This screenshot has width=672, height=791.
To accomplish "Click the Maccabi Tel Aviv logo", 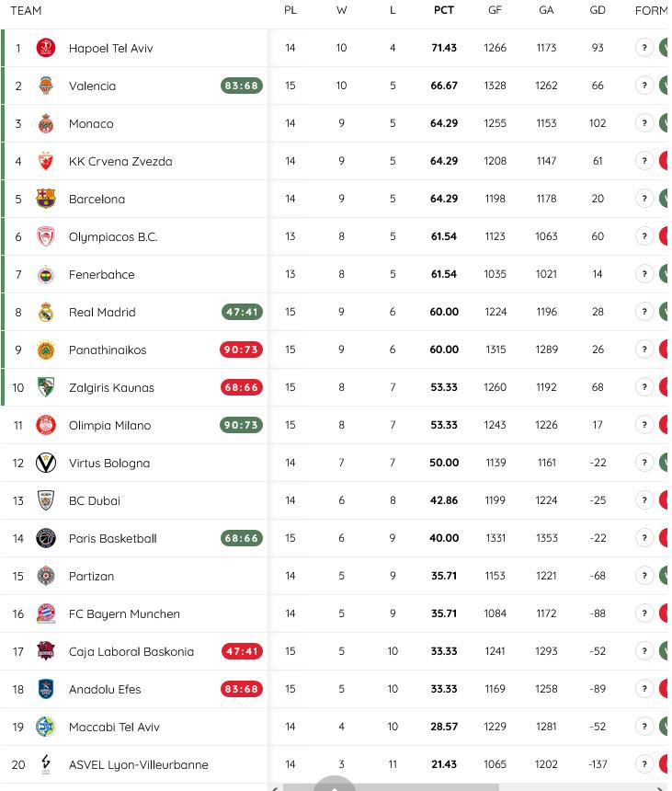I will pos(46,727).
